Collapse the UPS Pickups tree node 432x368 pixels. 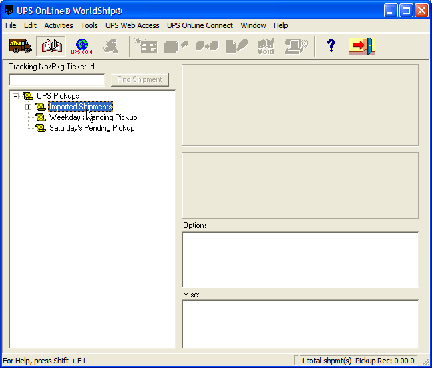click(x=16, y=96)
